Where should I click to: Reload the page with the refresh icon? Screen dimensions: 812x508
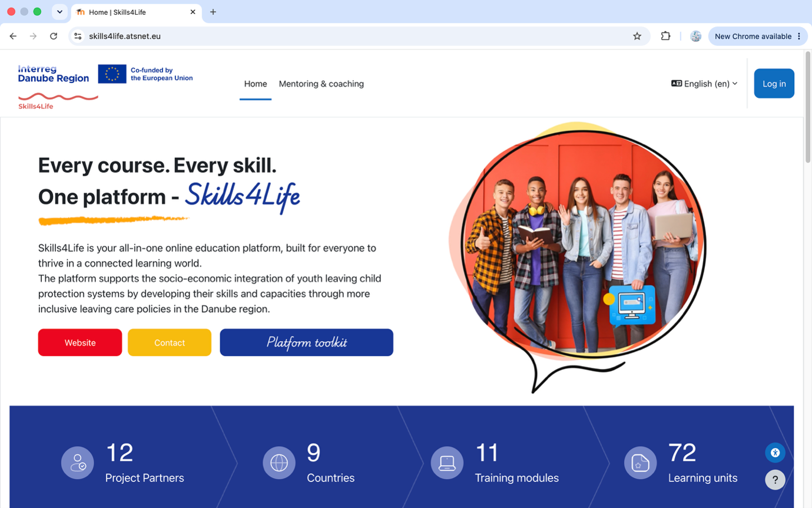54,36
